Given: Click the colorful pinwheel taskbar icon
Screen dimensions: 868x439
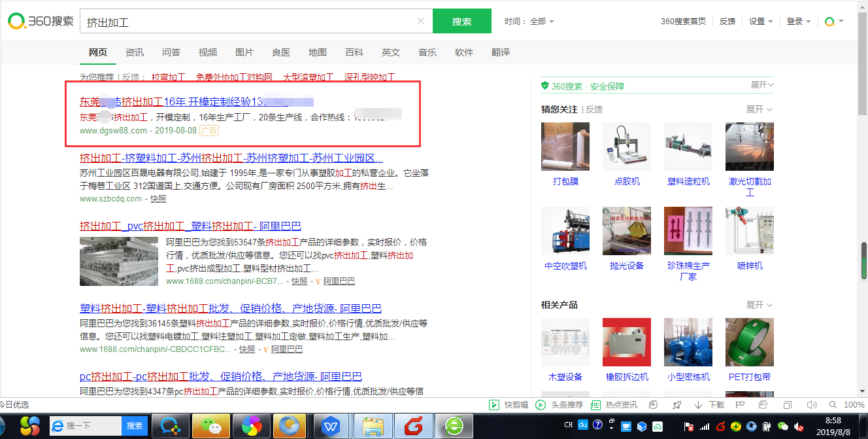Looking at the screenshot, I should tap(251, 426).
